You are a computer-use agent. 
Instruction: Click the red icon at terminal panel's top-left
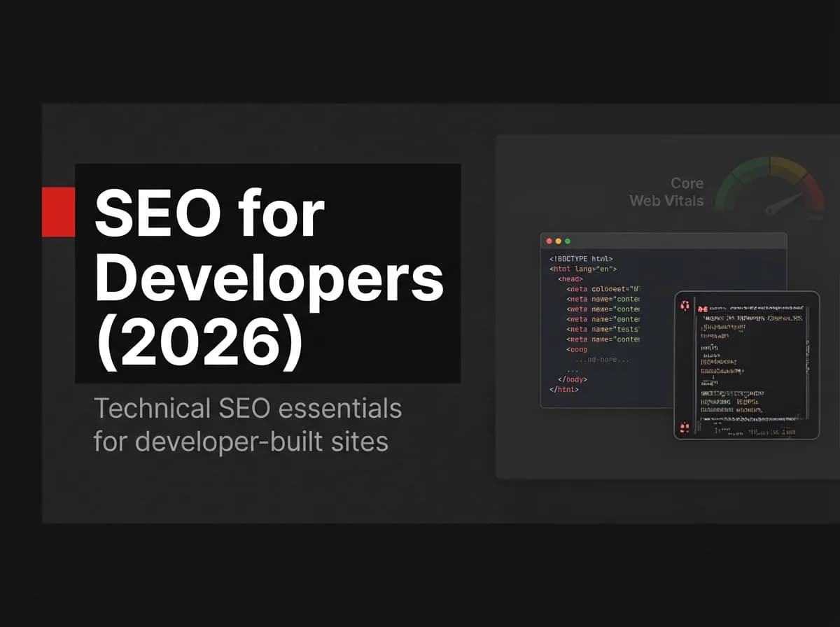tap(685, 306)
